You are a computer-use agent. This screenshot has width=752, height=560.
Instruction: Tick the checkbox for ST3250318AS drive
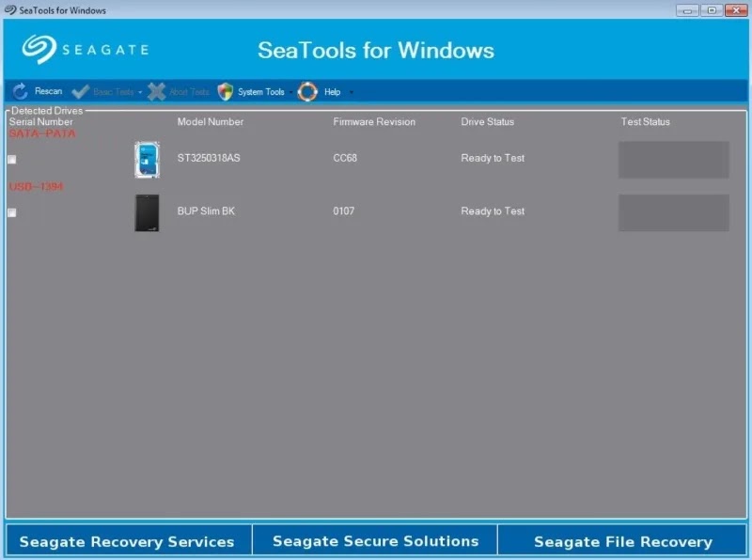tap(12, 159)
